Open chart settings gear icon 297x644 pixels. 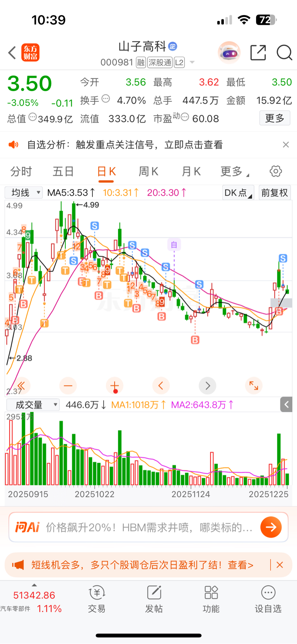tap(276, 171)
